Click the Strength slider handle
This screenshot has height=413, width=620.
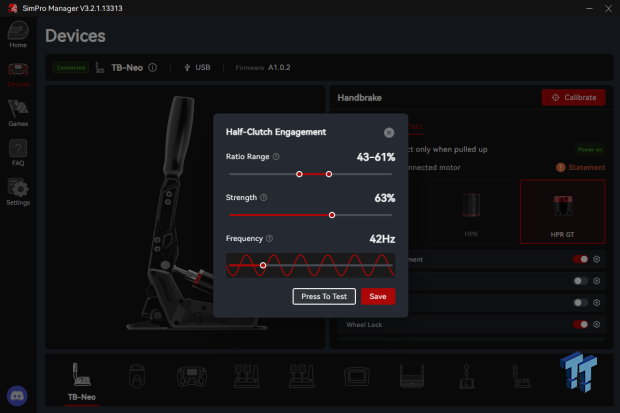coord(332,215)
